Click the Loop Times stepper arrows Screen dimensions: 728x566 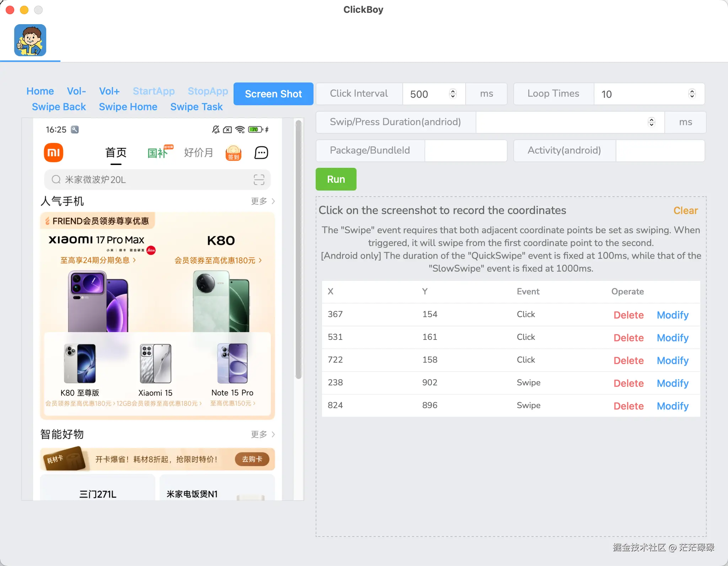point(692,94)
